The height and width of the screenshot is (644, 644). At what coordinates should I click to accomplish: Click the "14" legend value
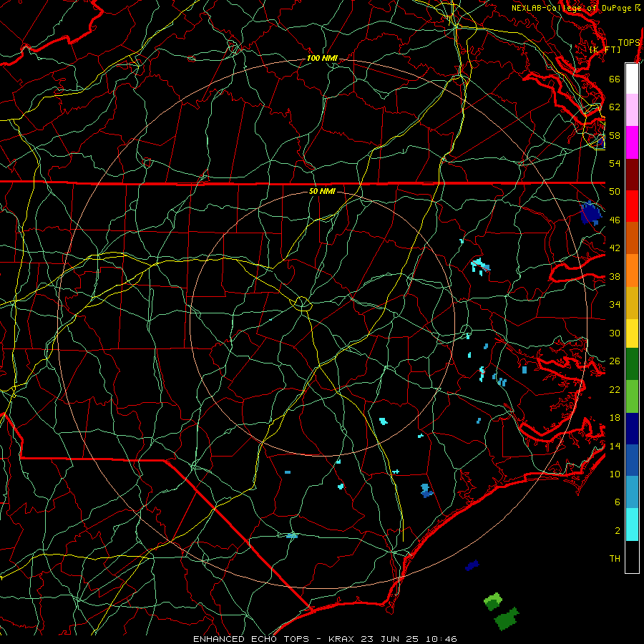click(x=615, y=446)
